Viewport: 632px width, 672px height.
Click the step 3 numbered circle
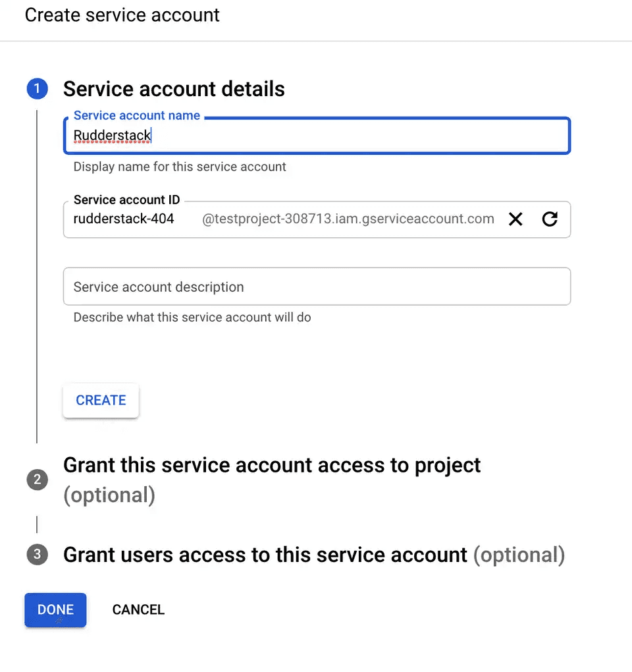click(38, 555)
